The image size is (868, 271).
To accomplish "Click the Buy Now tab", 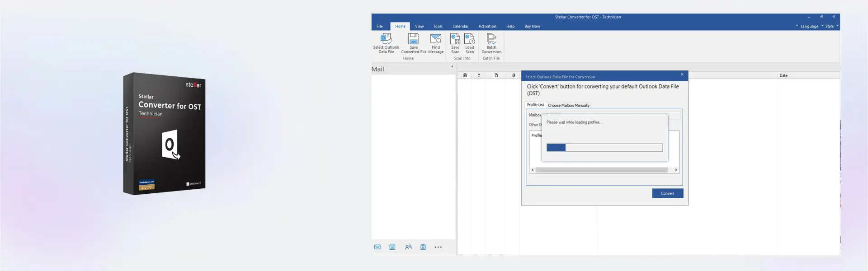I will coord(532,26).
